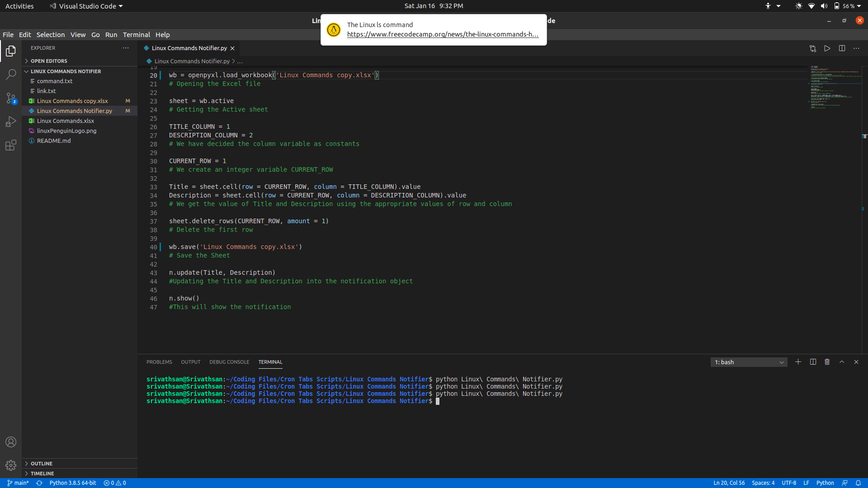Open the clock showing Sat Jan 16

(434, 6)
